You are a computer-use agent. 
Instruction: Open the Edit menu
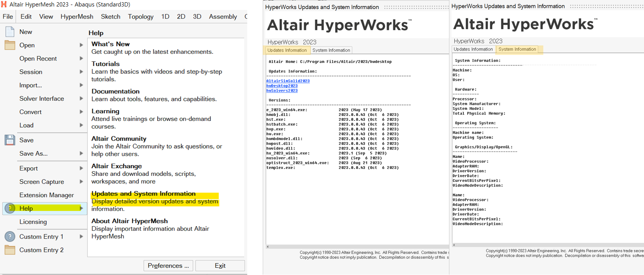pos(26,17)
